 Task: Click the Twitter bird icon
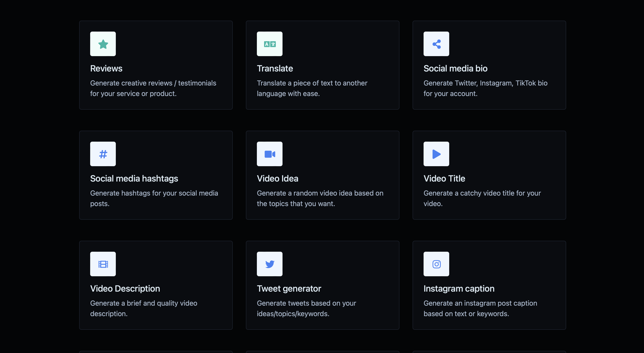click(x=270, y=264)
